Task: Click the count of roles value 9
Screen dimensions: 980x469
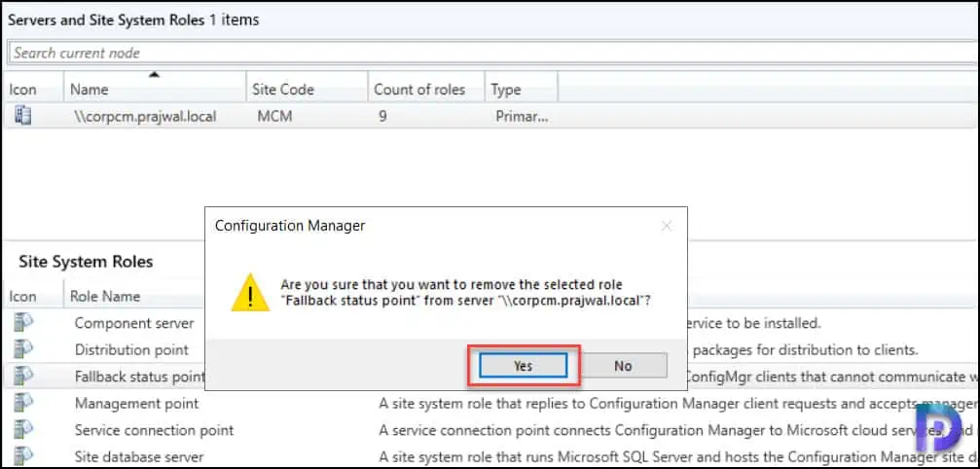Action: coord(381,117)
